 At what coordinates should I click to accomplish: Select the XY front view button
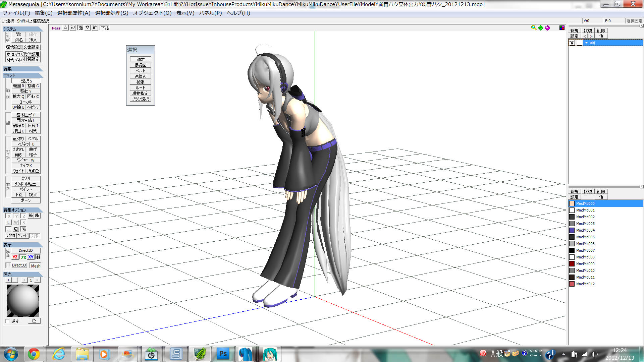[x=31, y=257]
